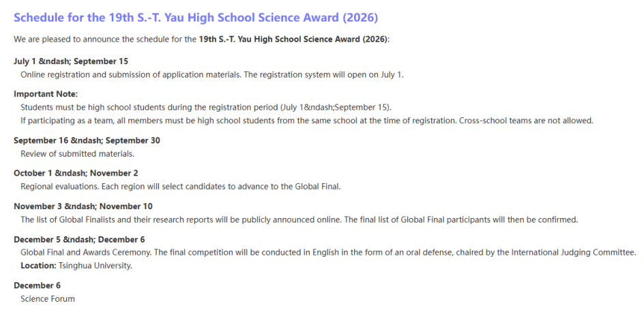Click the bold award name in the intro line

(293, 39)
